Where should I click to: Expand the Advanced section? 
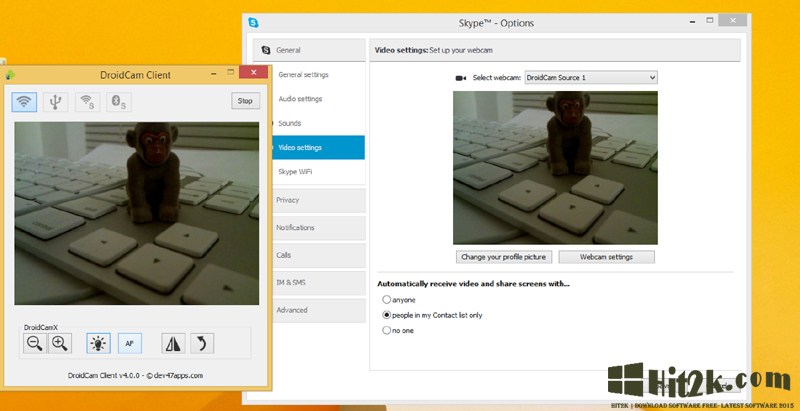(x=319, y=310)
